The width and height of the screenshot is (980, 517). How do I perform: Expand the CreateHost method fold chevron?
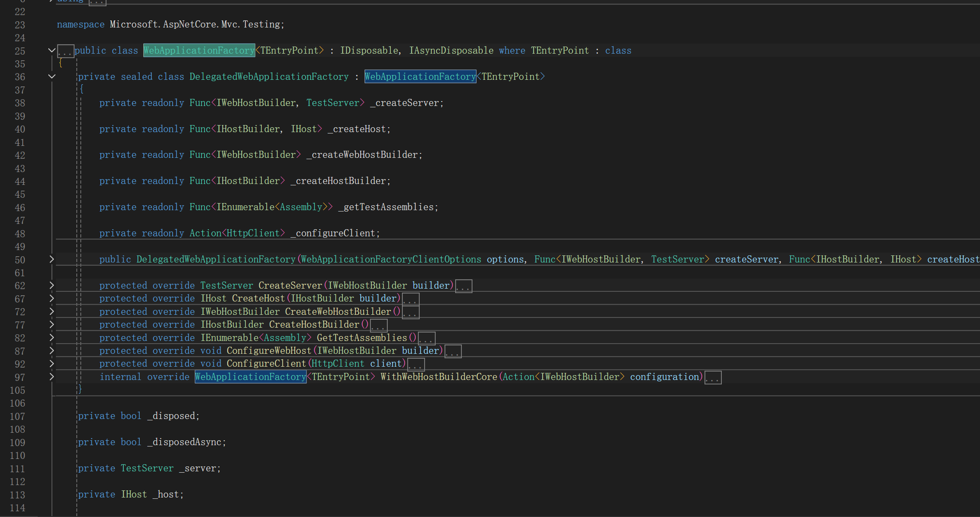tap(51, 298)
